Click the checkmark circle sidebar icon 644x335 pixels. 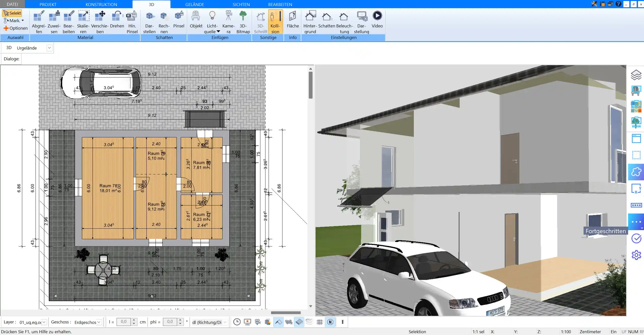coord(636,238)
